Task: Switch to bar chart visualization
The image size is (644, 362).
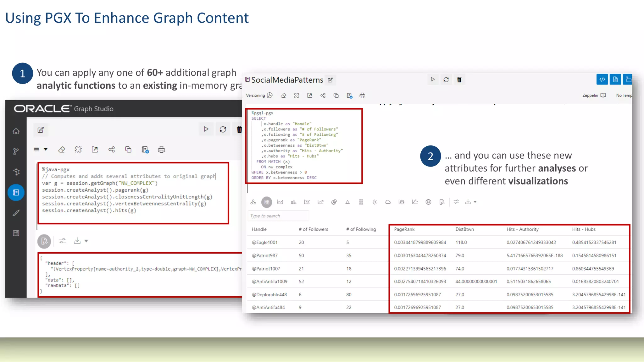Action: point(294,202)
